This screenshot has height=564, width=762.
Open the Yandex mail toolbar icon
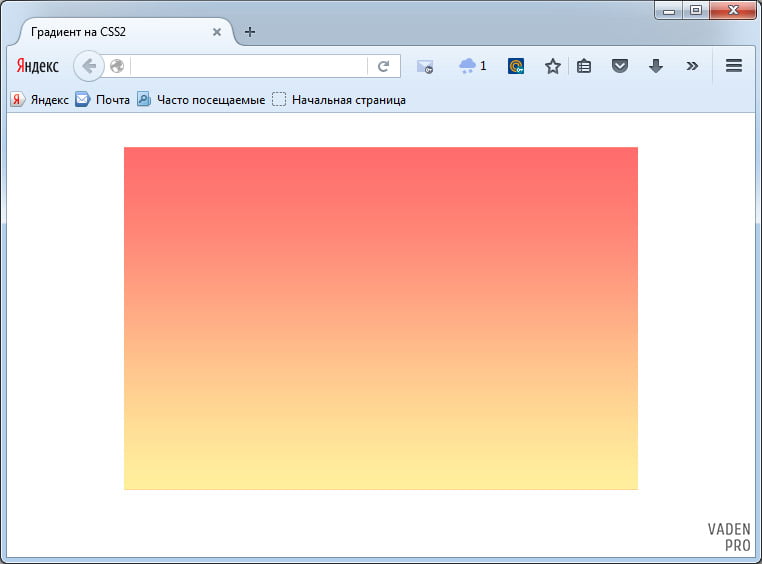pos(425,66)
